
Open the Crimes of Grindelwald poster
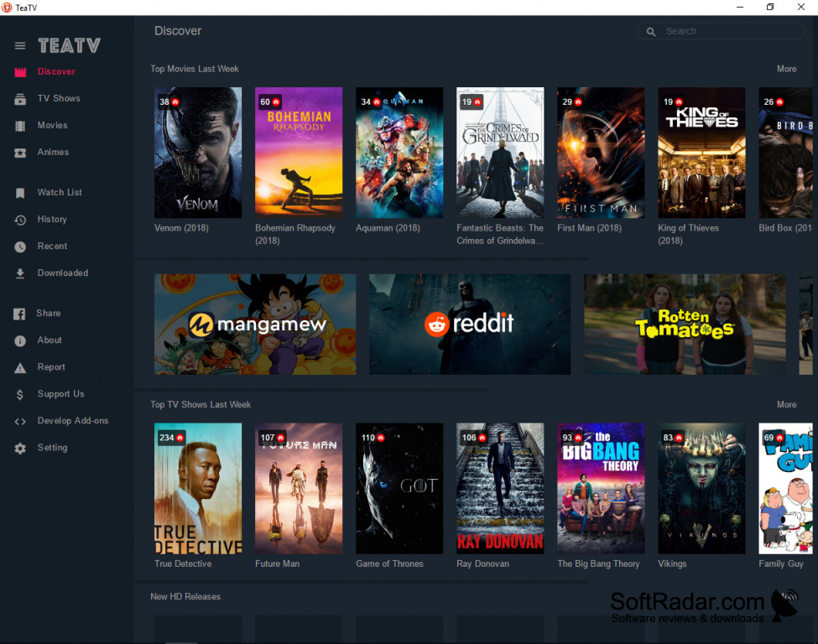click(500, 153)
